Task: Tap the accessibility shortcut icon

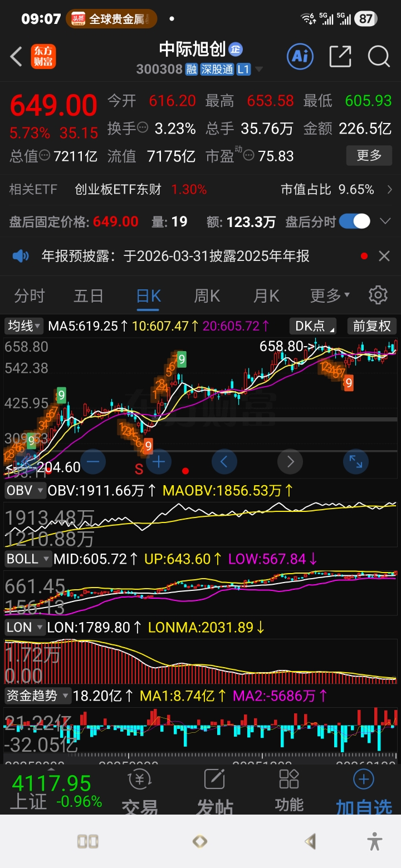Action: click(x=375, y=841)
